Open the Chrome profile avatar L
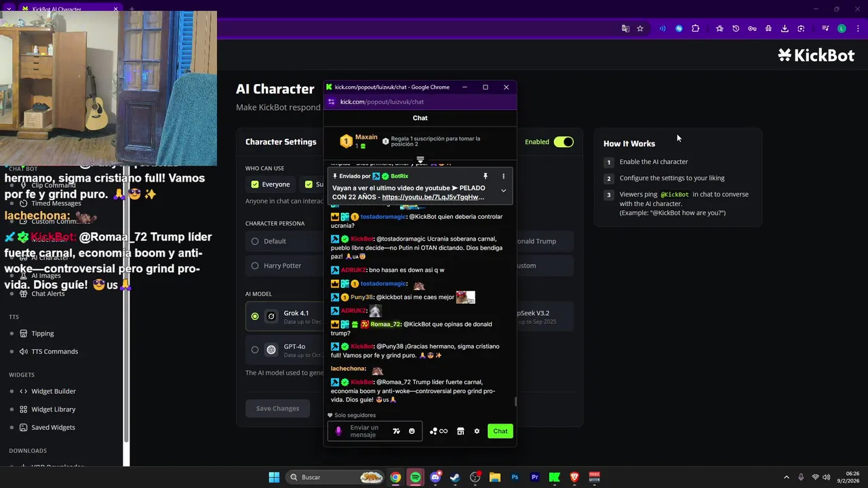 [842, 28]
